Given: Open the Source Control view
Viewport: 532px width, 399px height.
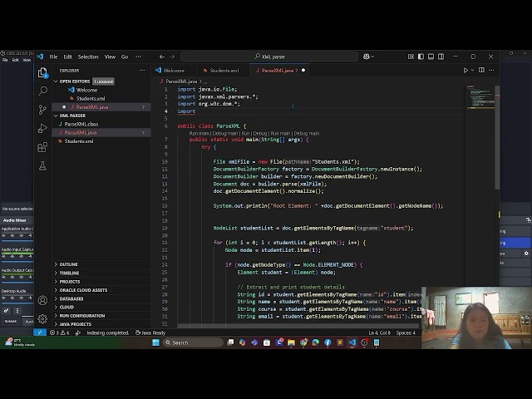Looking at the screenshot, I should [x=42, y=110].
